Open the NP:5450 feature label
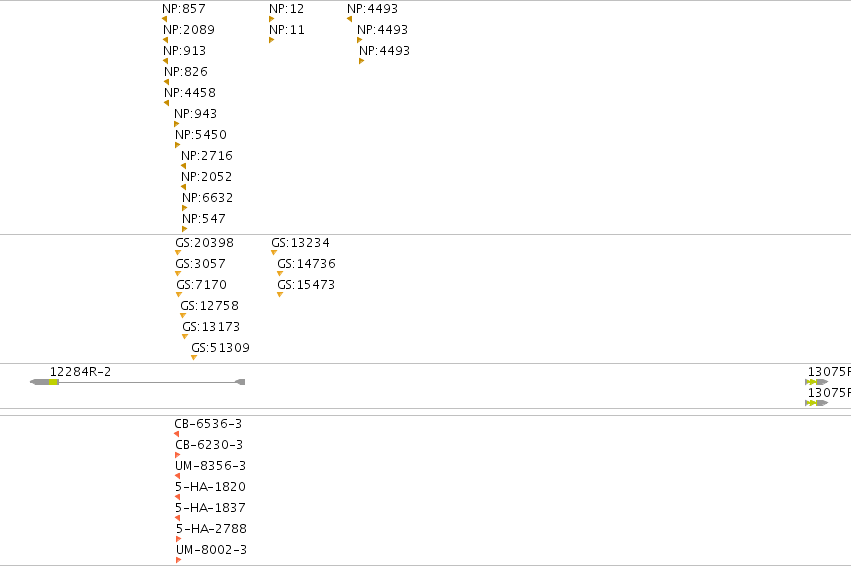The height and width of the screenshot is (566, 851). [201, 135]
